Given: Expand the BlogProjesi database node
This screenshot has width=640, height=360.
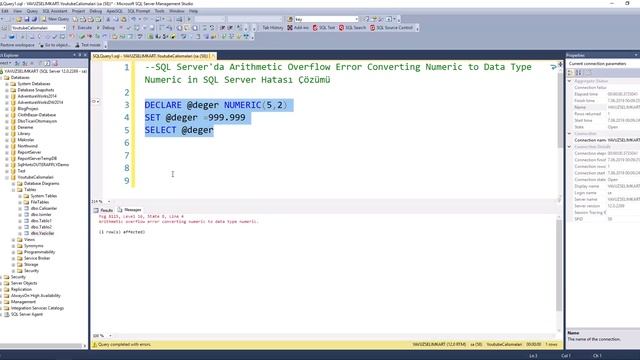Looking at the screenshot, I should (x=7, y=109).
